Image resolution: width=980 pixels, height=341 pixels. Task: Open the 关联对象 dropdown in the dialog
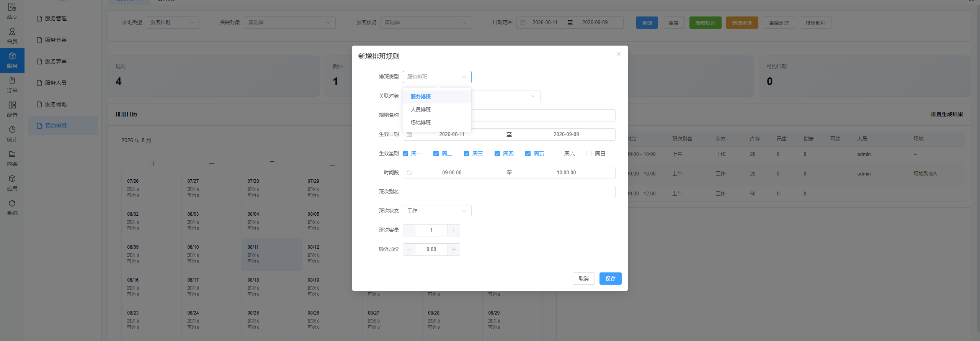[506, 96]
